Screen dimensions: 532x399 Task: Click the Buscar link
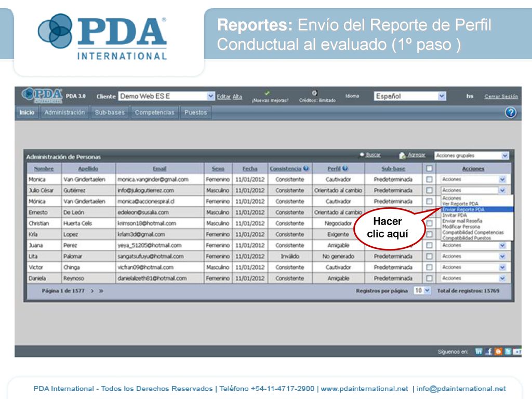coord(373,155)
